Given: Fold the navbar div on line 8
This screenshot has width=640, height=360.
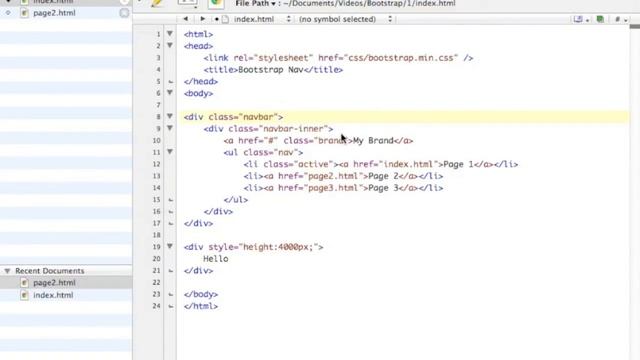Looking at the screenshot, I should pyautogui.click(x=170, y=116).
